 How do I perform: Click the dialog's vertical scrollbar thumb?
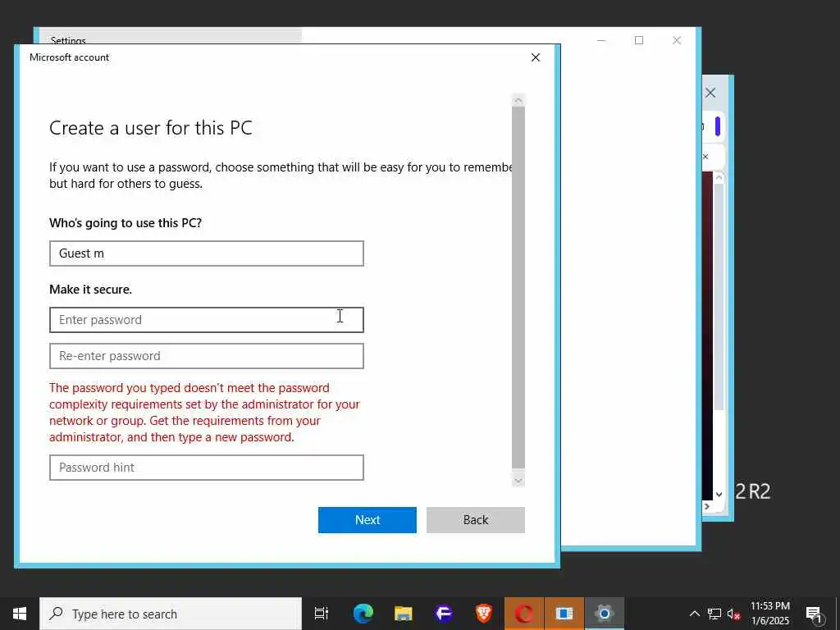coord(518,288)
